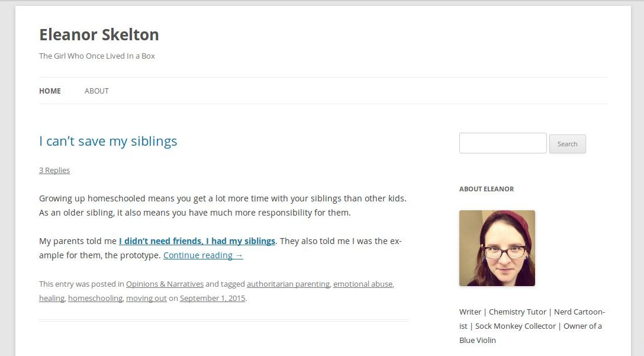Select the authoritarian parenting tag

pyautogui.click(x=288, y=284)
